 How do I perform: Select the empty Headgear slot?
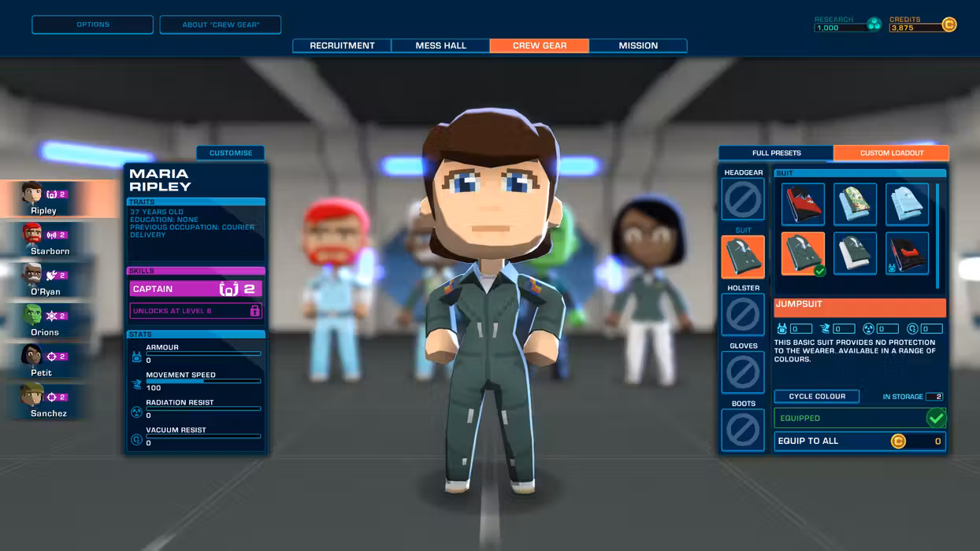(x=743, y=199)
